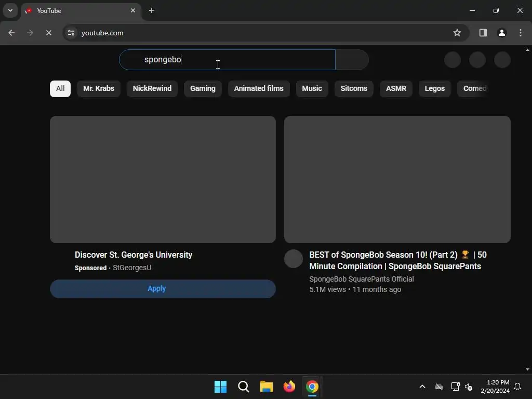Filter by Gaming chip
Viewport: 532px width, 399px height.
pos(203,88)
